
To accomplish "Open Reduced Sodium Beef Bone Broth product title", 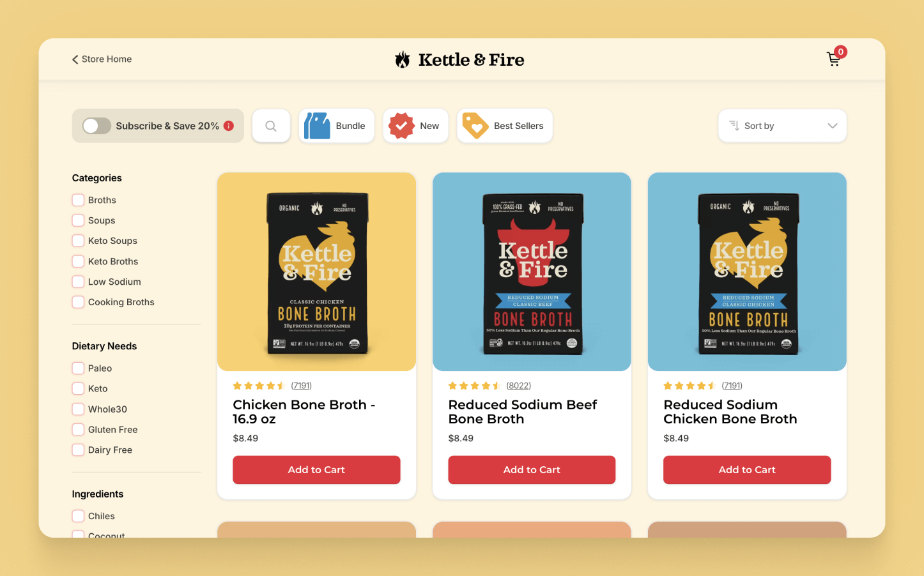I will [x=523, y=412].
